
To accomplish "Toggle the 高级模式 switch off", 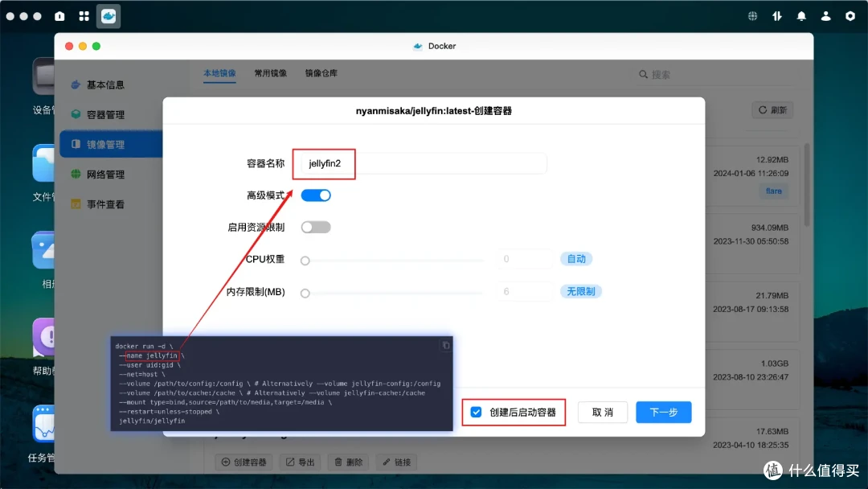I will (x=316, y=195).
